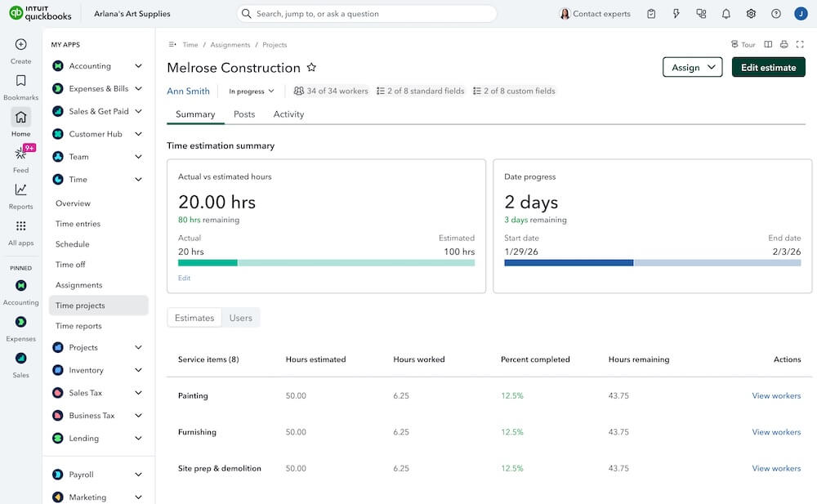
Task: Click Assignments breadcrumb link
Action: [x=230, y=45]
